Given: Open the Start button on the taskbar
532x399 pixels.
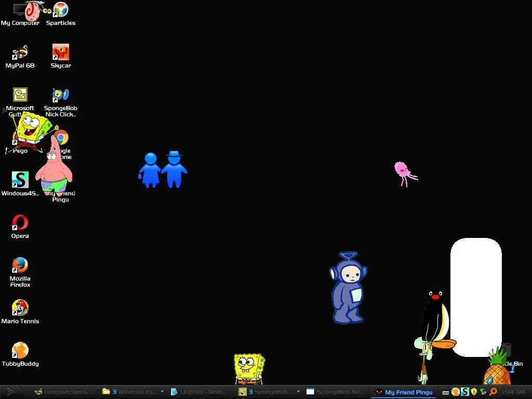Looking at the screenshot, I should 11,392.
